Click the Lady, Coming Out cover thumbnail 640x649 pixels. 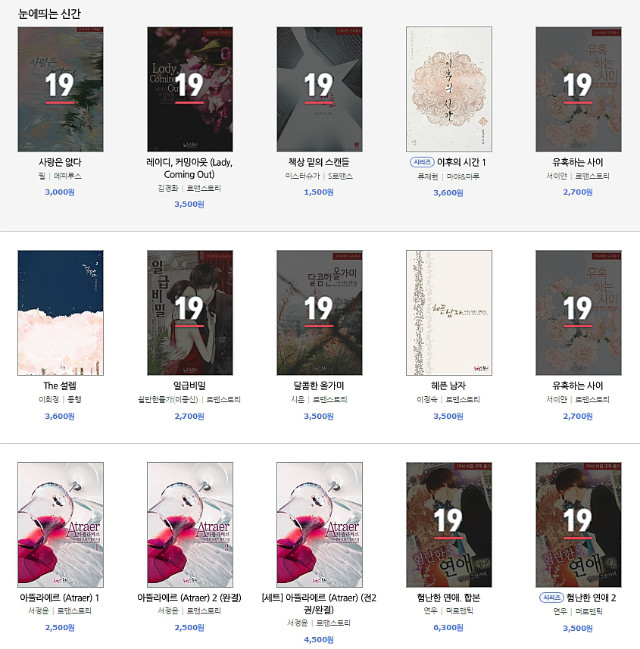[190, 89]
